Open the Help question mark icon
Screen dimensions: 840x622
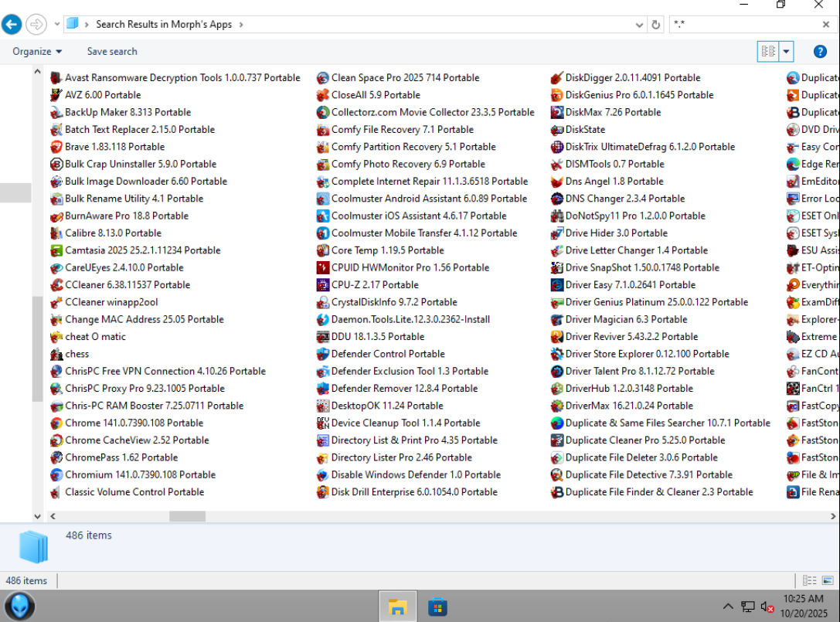(x=820, y=52)
